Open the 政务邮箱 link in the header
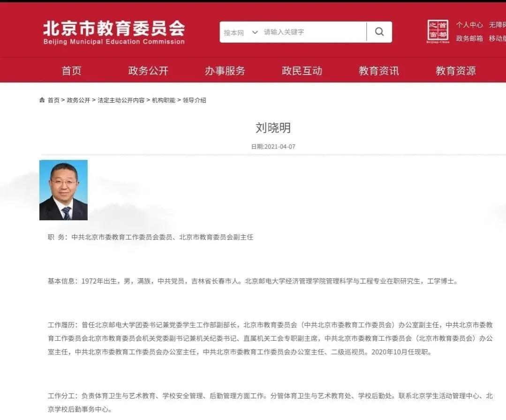This screenshot has width=506, height=420. pyautogui.click(x=469, y=38)
